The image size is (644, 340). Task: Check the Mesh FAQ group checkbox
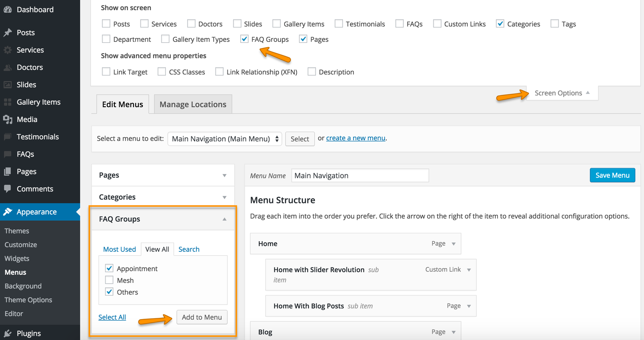click(109, 280)
